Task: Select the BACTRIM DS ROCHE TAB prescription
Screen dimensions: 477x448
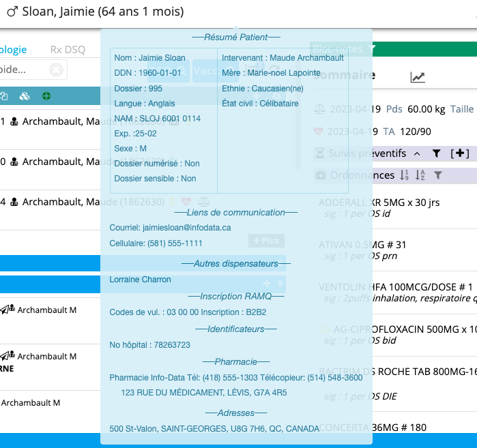Action: click(x=398, y=372)
